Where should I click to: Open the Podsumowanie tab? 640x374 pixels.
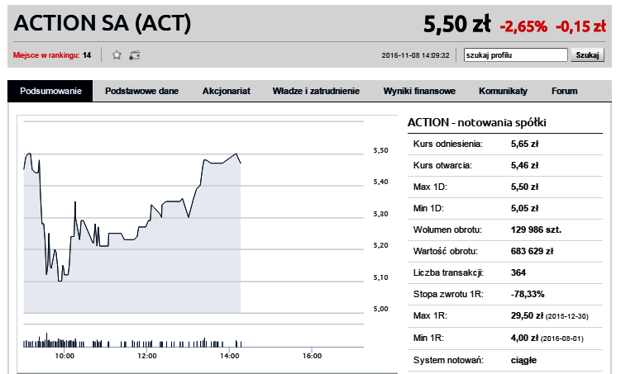point(50,91)
